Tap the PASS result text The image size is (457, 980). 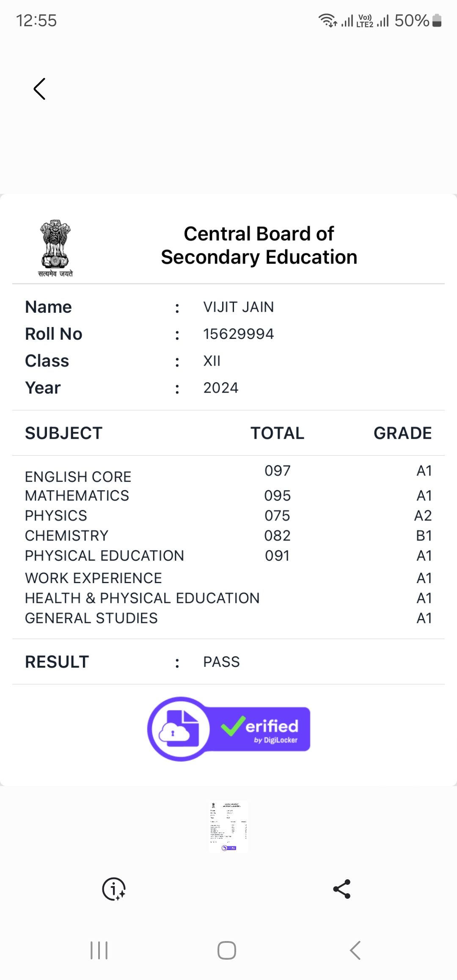[221, 662]
